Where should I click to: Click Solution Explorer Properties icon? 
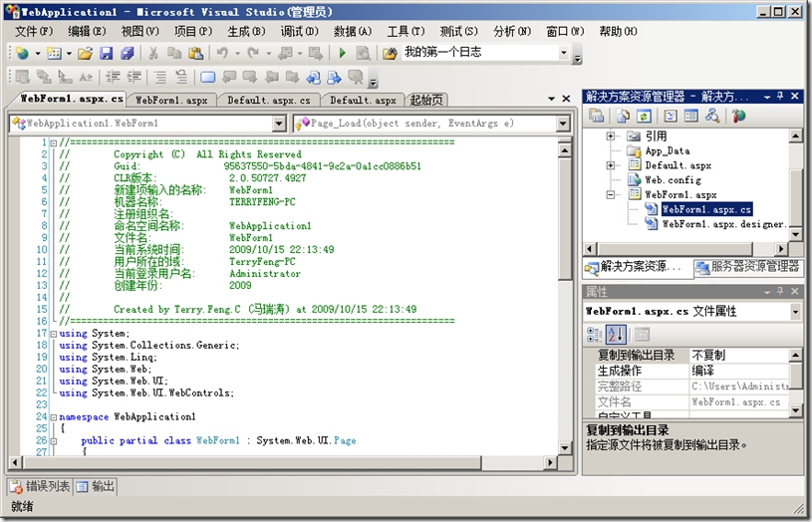point(596,116)
